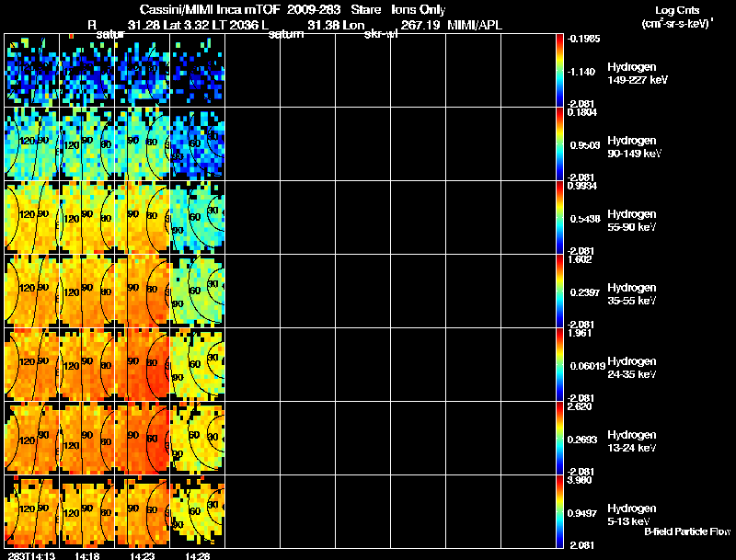Screen dimensions: 736x560
Task: Select the color bar for 55-90 keV
Action: 560,217
